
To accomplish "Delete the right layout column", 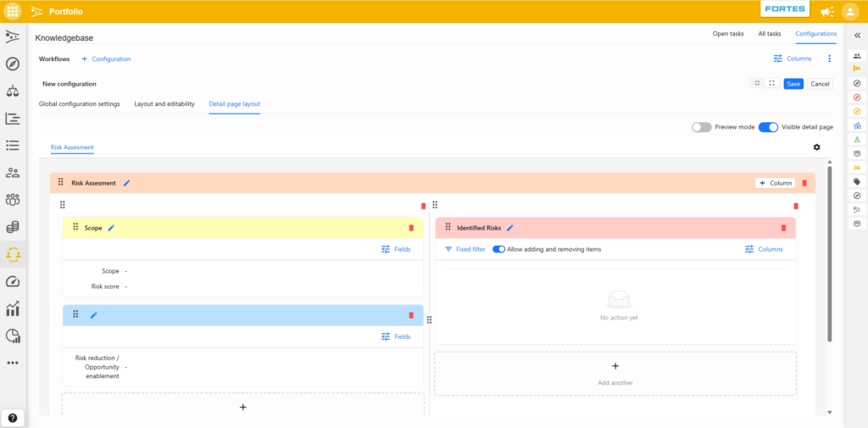I will pyautogui.click(x=796, y=206).
